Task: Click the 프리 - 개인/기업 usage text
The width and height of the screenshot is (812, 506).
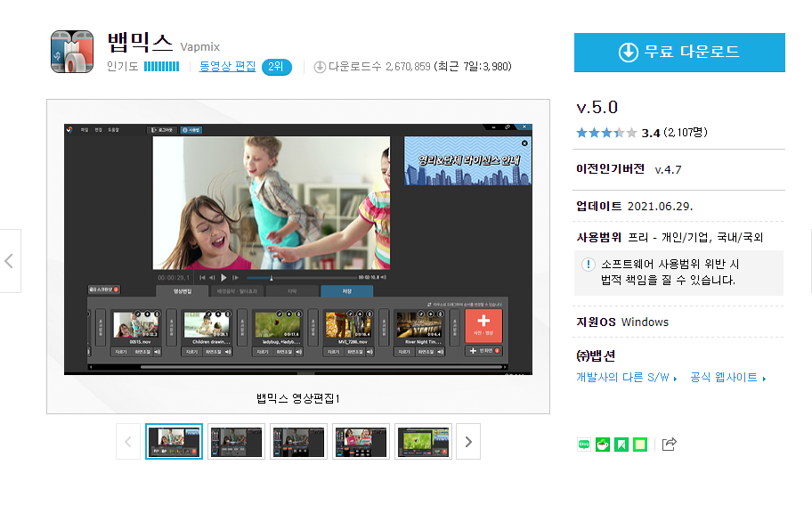Action: click(x=695, y=238)
